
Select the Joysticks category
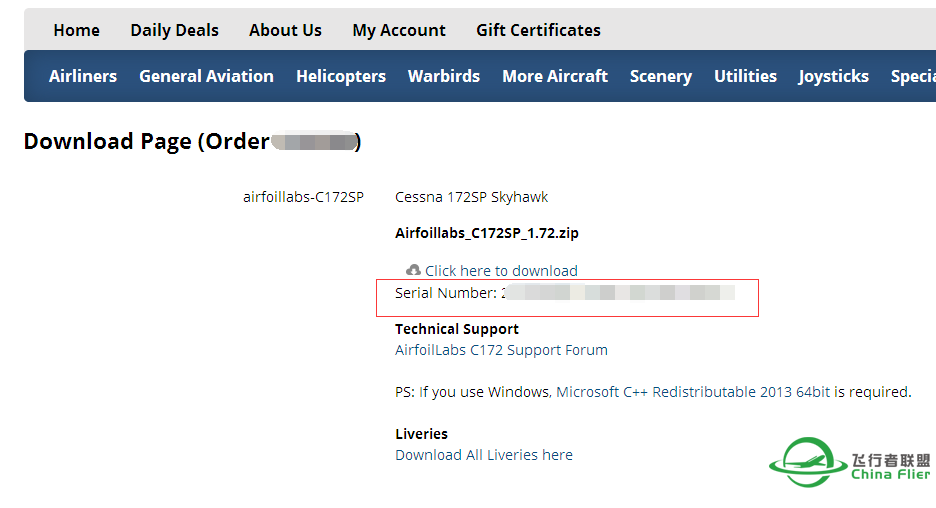point(833,76)
